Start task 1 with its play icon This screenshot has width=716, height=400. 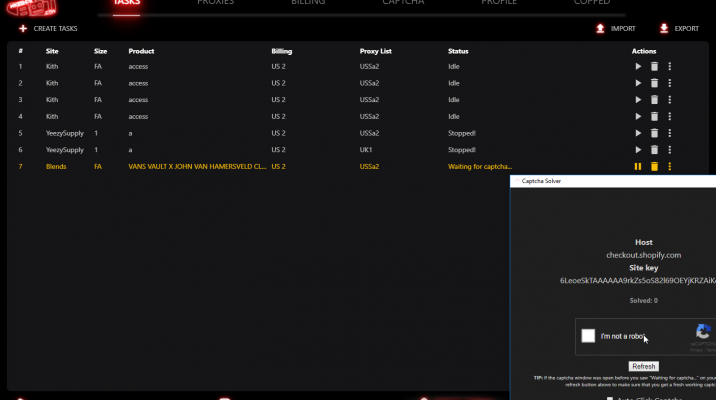(x=638, y=67)
